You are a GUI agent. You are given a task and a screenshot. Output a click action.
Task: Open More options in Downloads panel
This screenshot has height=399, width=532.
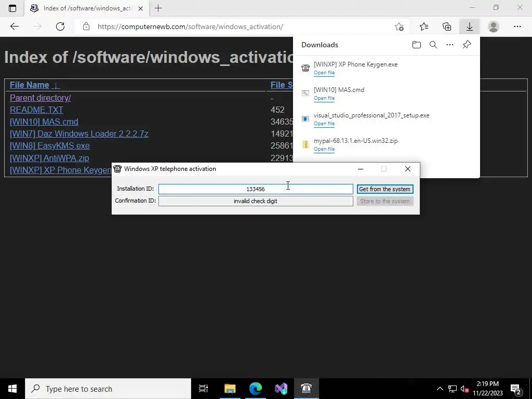coord(449,45)
